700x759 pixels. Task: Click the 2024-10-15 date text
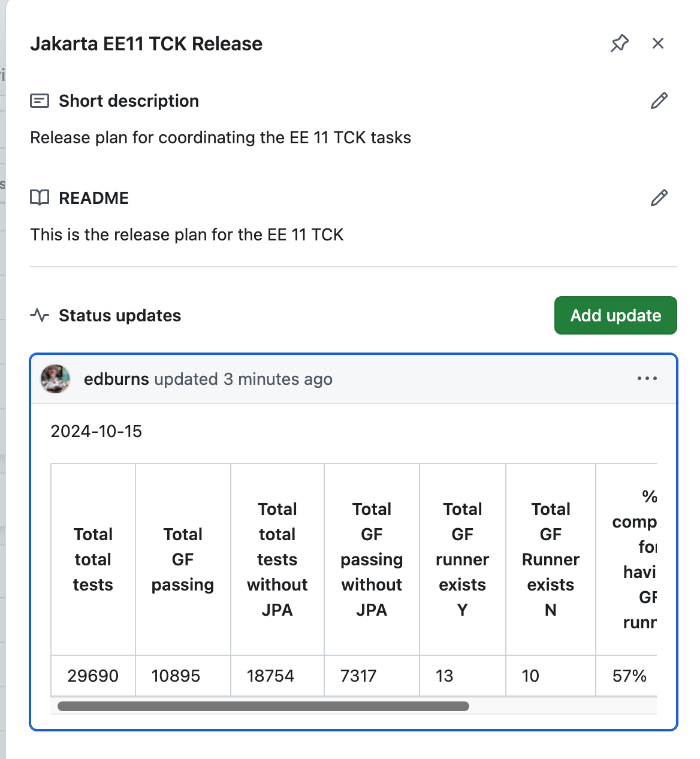[96, 431]
